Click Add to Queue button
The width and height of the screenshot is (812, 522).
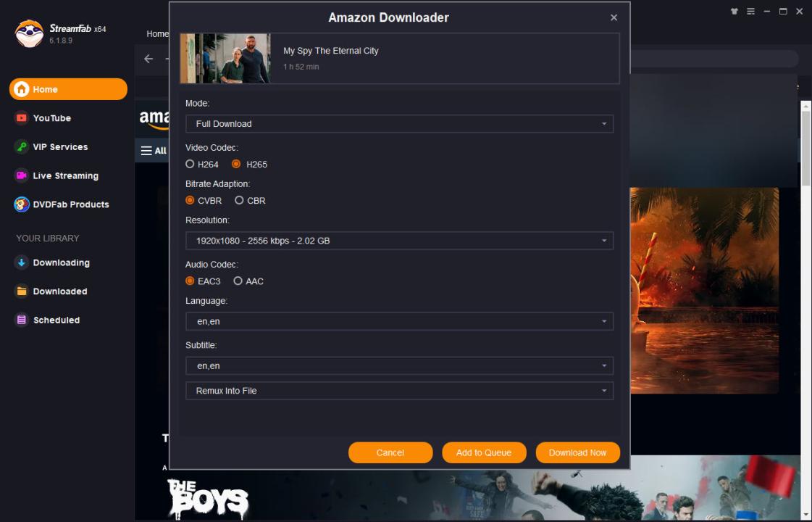[x=484, y=452]
